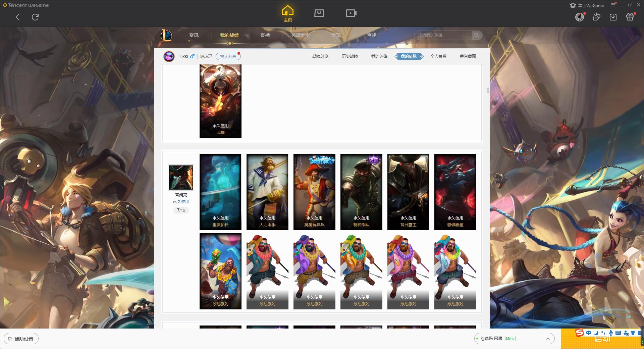The image size is (644, 349).
Task: Focus the 搜索我的英雄 search field
Action: click(443, 35)
